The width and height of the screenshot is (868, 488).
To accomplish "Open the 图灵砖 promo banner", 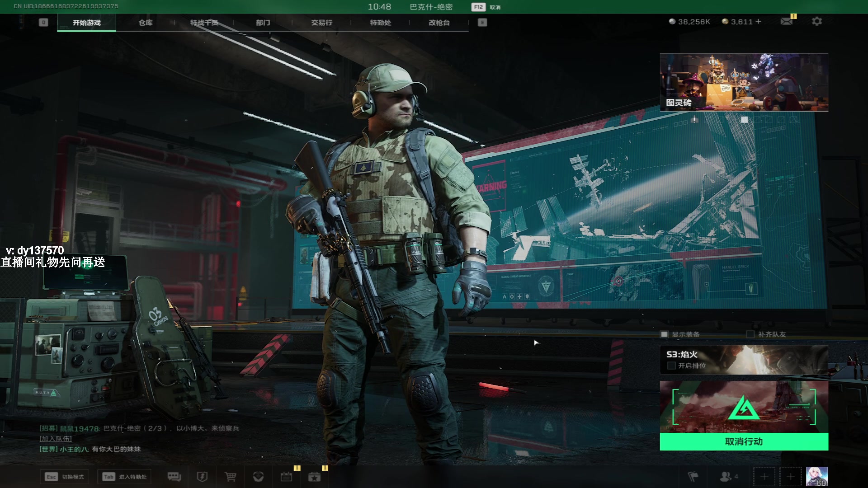I will click(x=744, y=82).
